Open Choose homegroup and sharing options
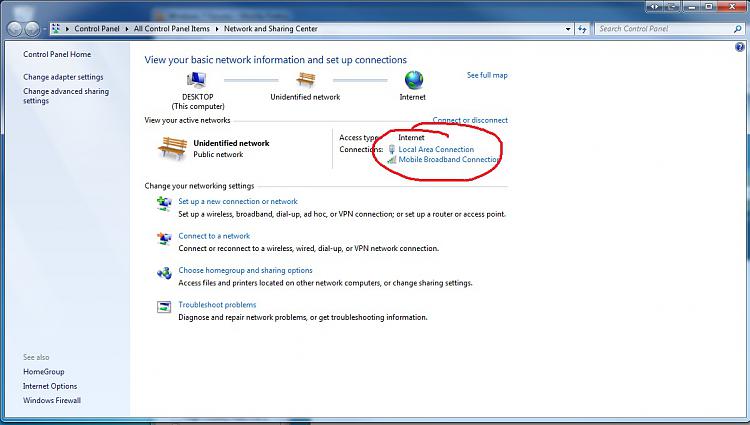750x425 pixels. click(245, 271)
